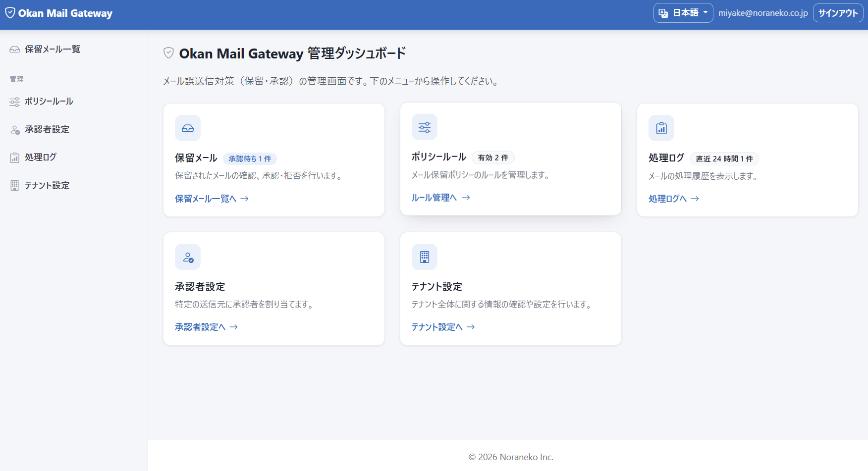
Task: Open the 日本語 language dropdown
Action: [683, 13]
